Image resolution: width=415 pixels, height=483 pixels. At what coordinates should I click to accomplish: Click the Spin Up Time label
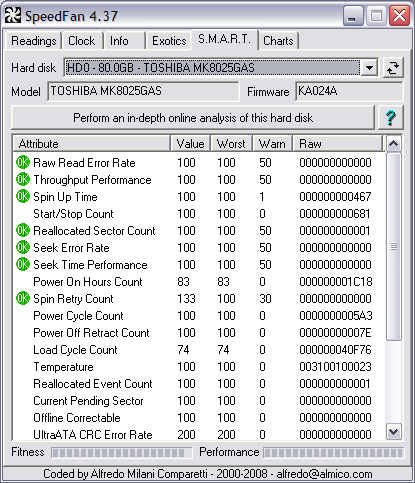click(65, 196)
